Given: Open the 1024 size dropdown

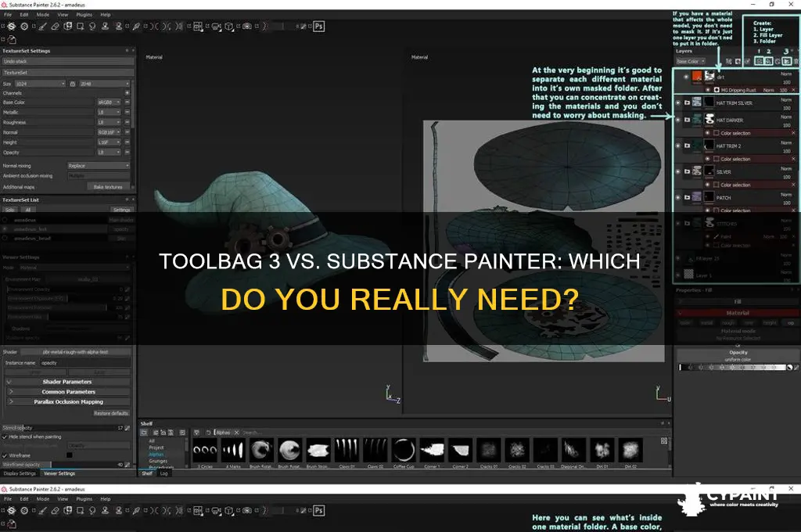Looking at the screenshot, I should tap(41, 83).
